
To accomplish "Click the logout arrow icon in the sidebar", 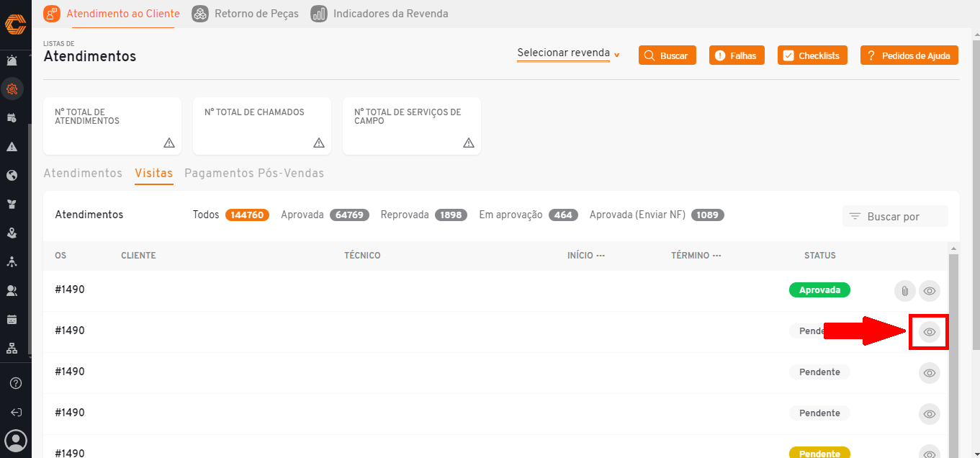I will (15, 412).
